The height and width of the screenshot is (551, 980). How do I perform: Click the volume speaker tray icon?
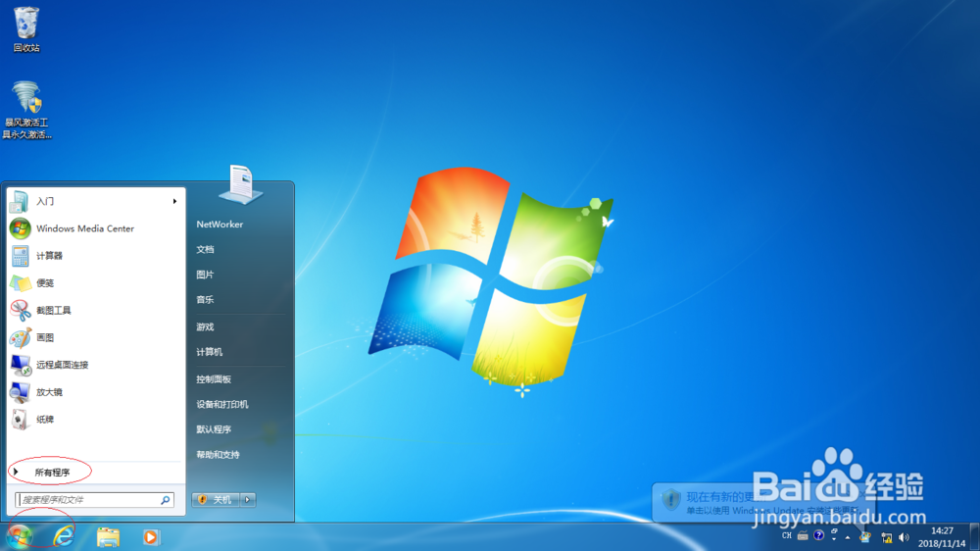click(x=904, y=537)
